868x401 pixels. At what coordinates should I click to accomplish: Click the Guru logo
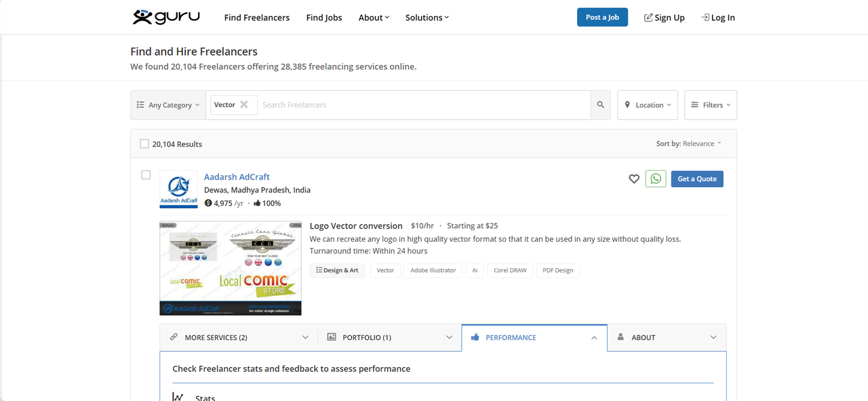[x=166, y=17]
